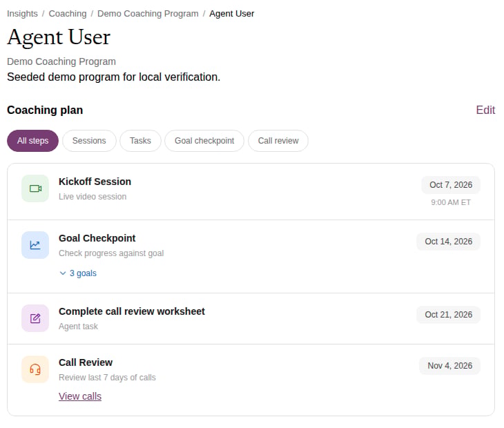Filter coaching plan by Sessions

coord(89,141)
